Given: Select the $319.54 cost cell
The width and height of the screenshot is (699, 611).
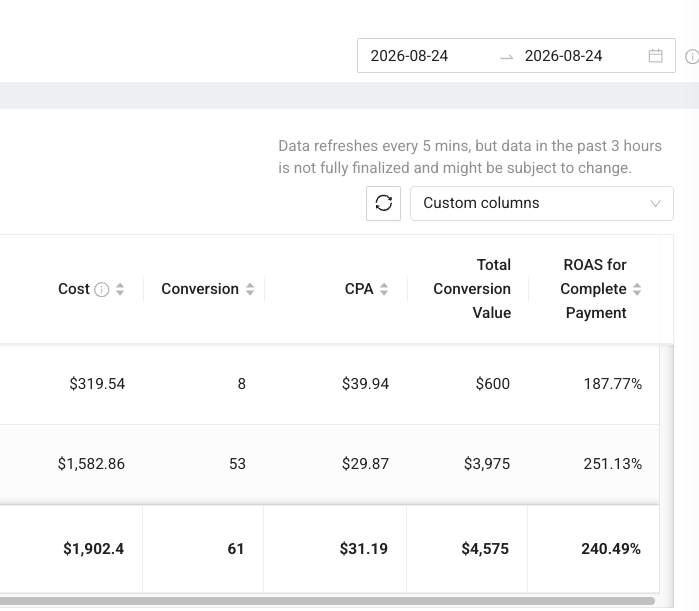Looking at the screenshot, I should point(97,384).
